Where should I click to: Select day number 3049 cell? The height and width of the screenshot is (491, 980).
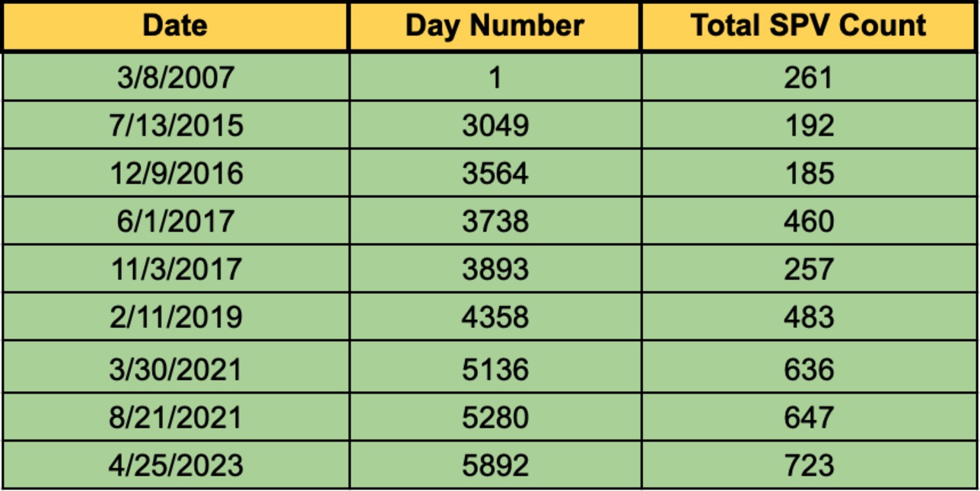495,126
